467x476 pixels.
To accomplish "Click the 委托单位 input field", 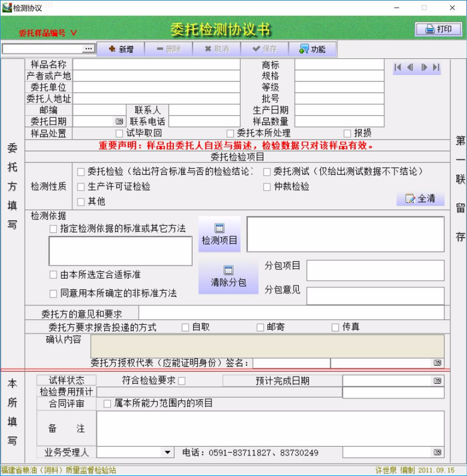I will tap(157, 87).
